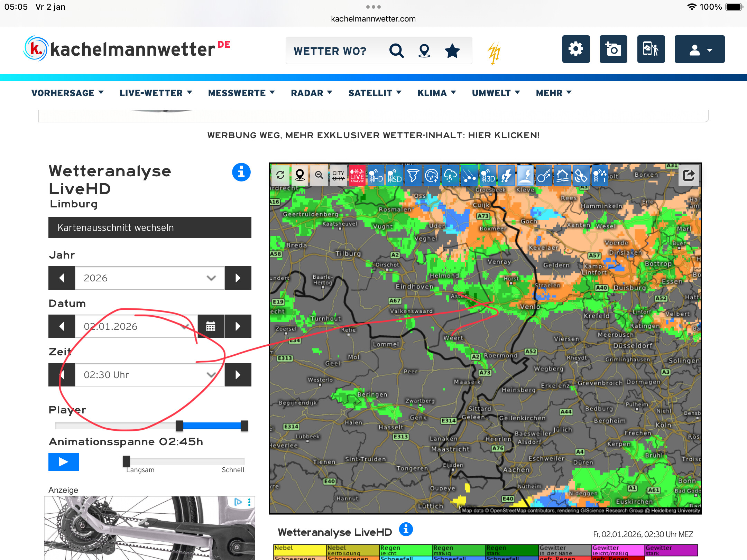
Task: Open site settings gear
Action: coord(576,49)
